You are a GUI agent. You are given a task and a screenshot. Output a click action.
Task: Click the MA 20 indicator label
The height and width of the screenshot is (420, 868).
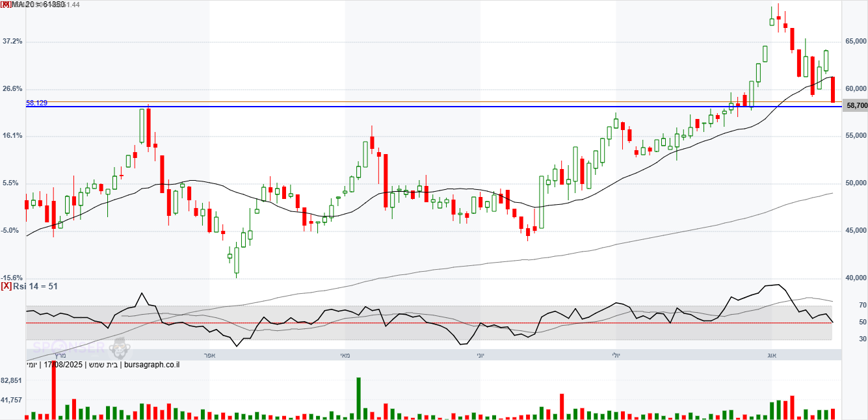point(38,4)
